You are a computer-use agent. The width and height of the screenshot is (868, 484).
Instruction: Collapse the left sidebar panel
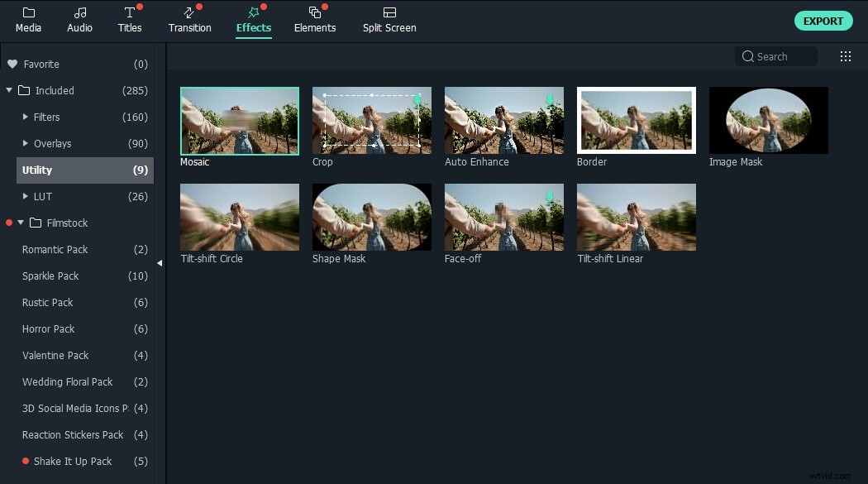point(160,261)
